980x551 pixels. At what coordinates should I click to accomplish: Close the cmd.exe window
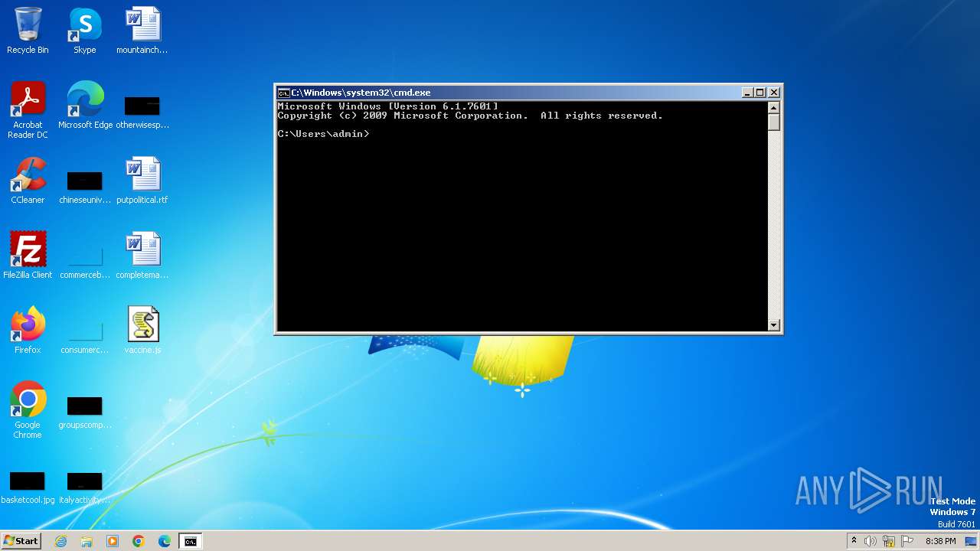774,93
